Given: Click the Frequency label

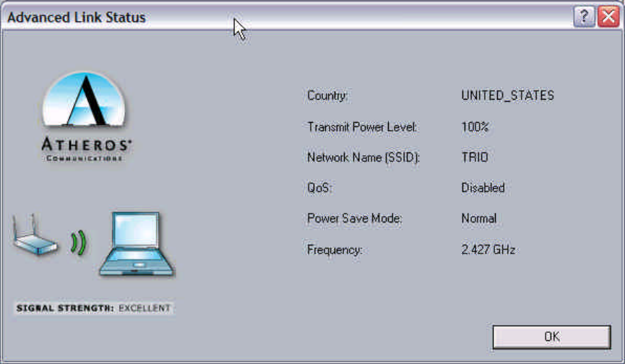Looking at the screenshot, I should 335,250.
